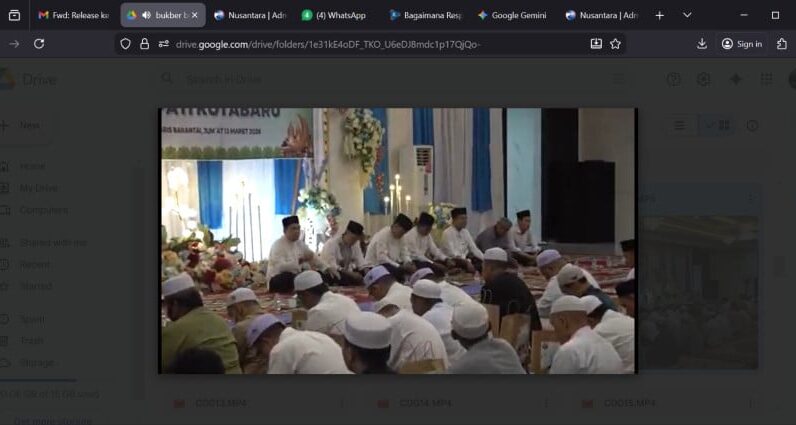Open the Google apps grid icon
This screenshot has height=425, width=796.
pyautogui.click(x=766, y=80)
